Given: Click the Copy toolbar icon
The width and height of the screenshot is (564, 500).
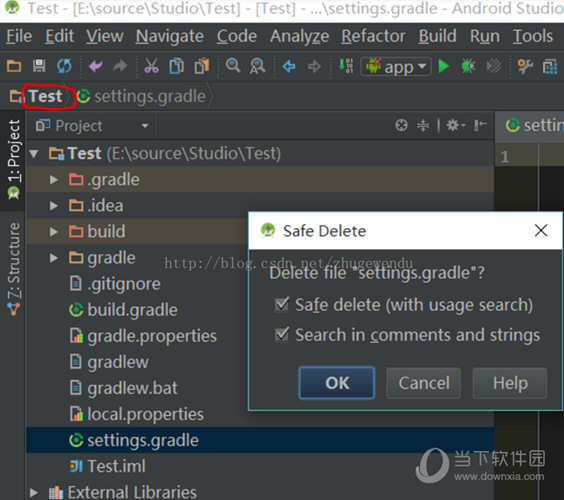Looking at the screenshot, I should pos(177,66).
